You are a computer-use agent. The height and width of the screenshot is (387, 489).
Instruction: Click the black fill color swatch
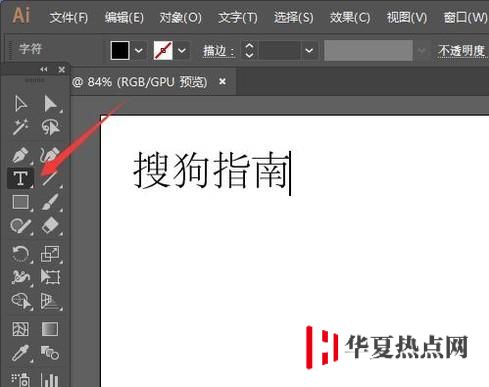point(120,51)
